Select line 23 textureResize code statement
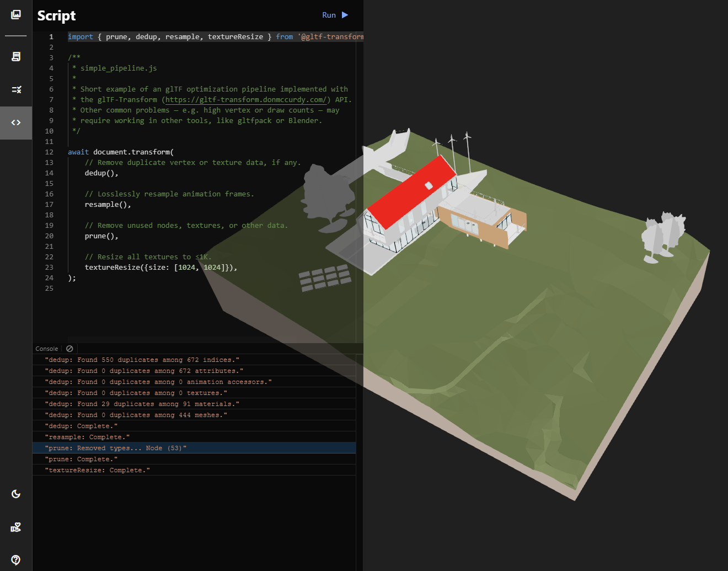Image resolution: width=728 pixels, height=571 pixels. (x=160, y=267)
